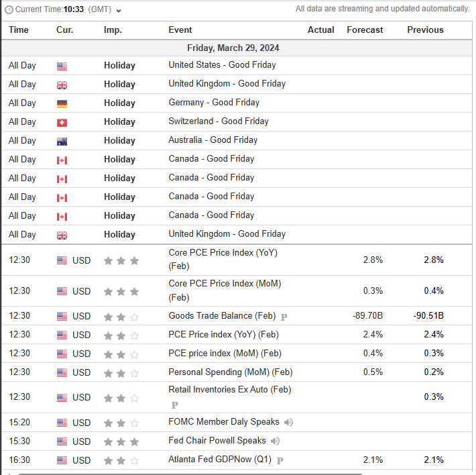Click the Germany flag icon
The image size is (476, 475).
tap(62, 103)
